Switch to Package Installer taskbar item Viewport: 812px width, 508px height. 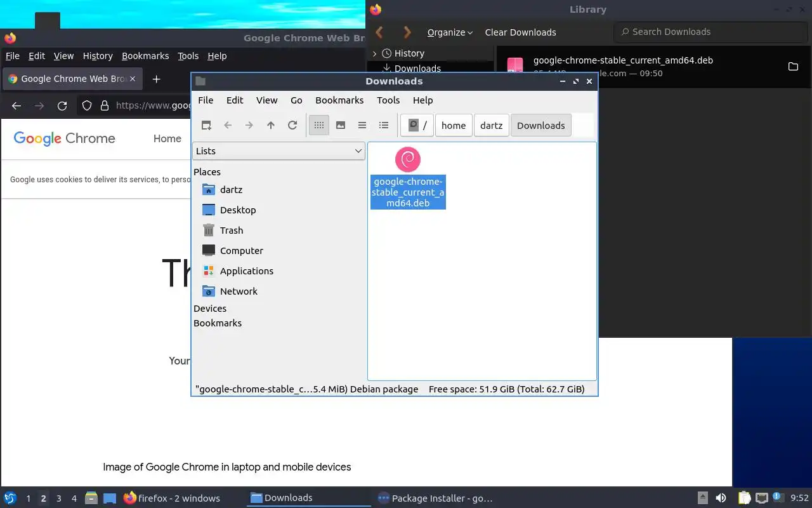point(435,498)
